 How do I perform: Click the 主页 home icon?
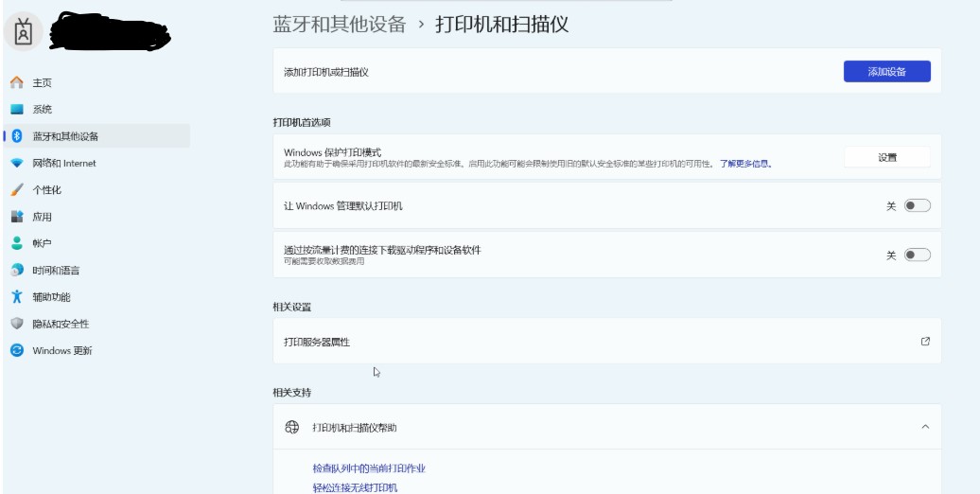tap(17, 82)
